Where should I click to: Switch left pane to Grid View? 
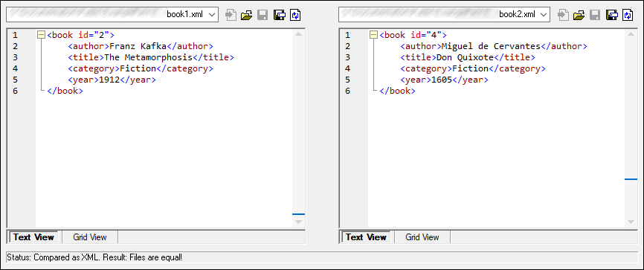(x=90, y=237)
